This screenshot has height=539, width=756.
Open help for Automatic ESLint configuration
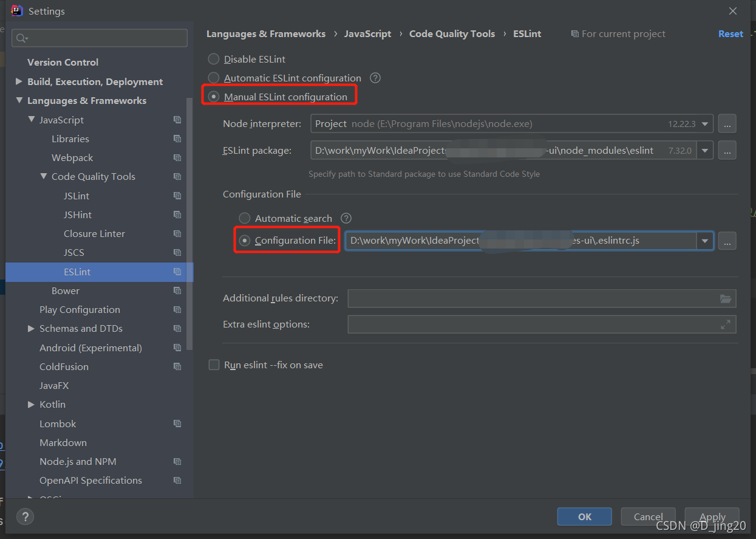(375, 78)
